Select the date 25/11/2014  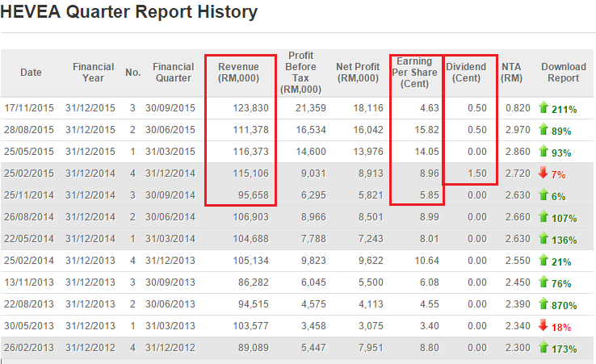(29, 195)
